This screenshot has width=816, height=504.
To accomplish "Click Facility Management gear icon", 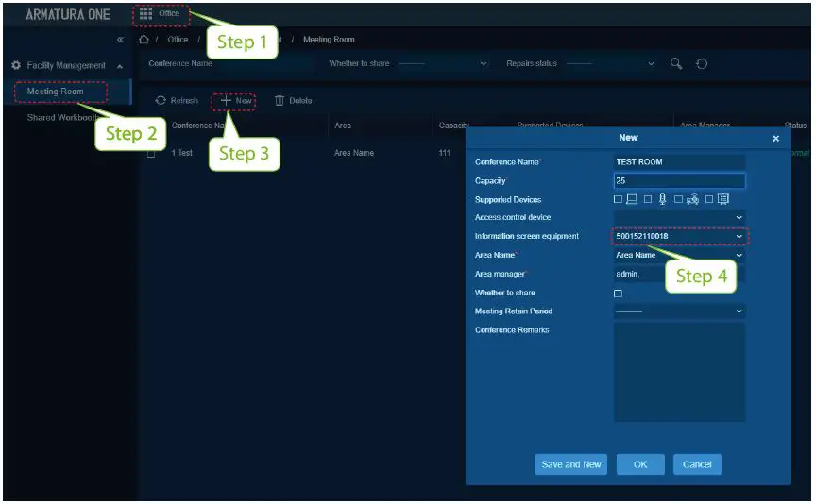I will tap(16, 65).
